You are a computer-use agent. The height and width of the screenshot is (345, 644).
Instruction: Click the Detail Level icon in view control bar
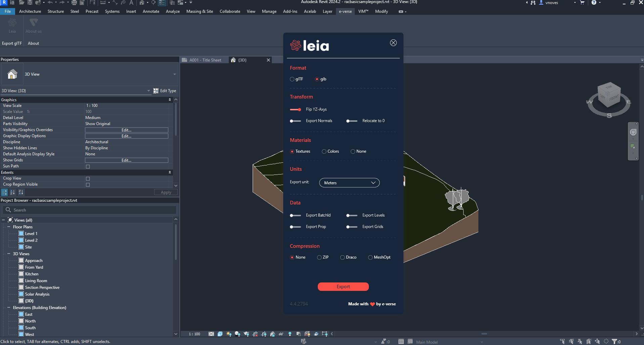[x=211, y=334]
